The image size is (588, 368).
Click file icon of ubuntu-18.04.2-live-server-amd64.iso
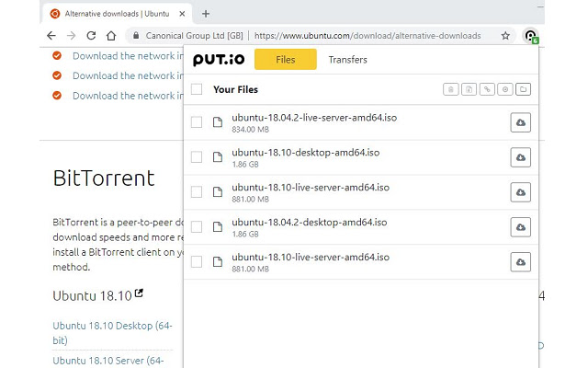pos(218,122)
